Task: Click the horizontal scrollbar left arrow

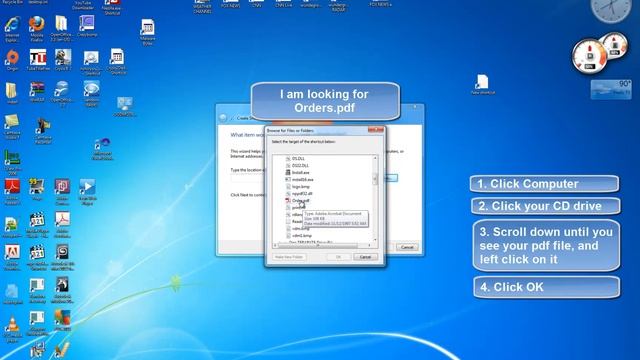Action: click(x=275, y=245)
